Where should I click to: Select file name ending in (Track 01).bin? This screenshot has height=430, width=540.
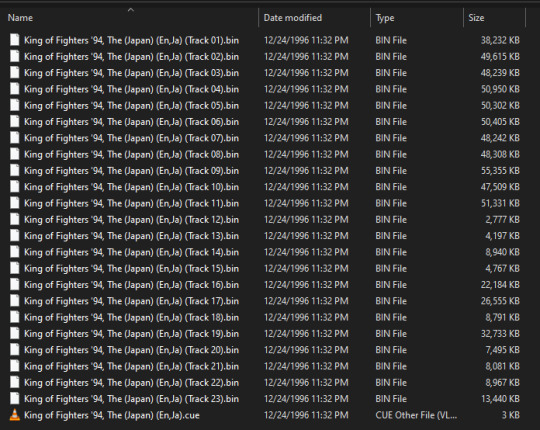click(x=131, y=40)
